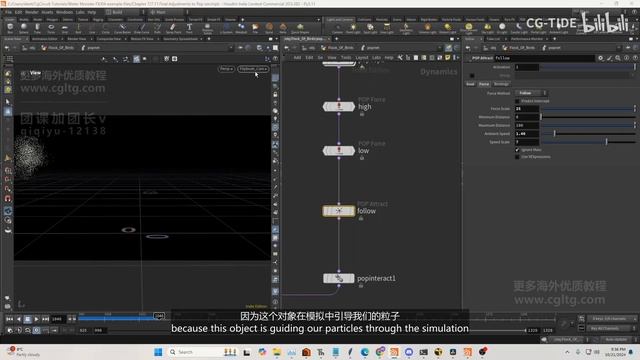The height and width of the screenshot is (360, 640).
Task: Click the parameter search magnifier icon
Action: pyautogui.click(x=618, y=58)
